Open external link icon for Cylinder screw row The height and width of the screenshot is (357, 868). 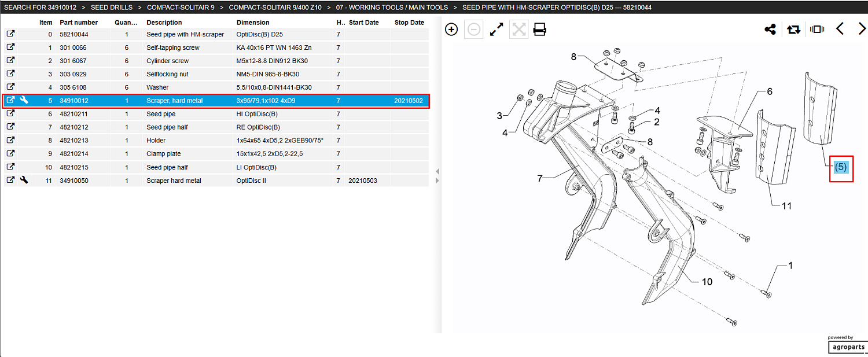[x=10, y=61]
